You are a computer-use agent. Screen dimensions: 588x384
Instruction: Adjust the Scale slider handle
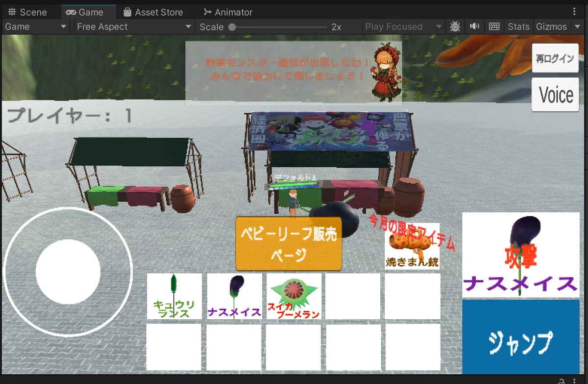232,27
